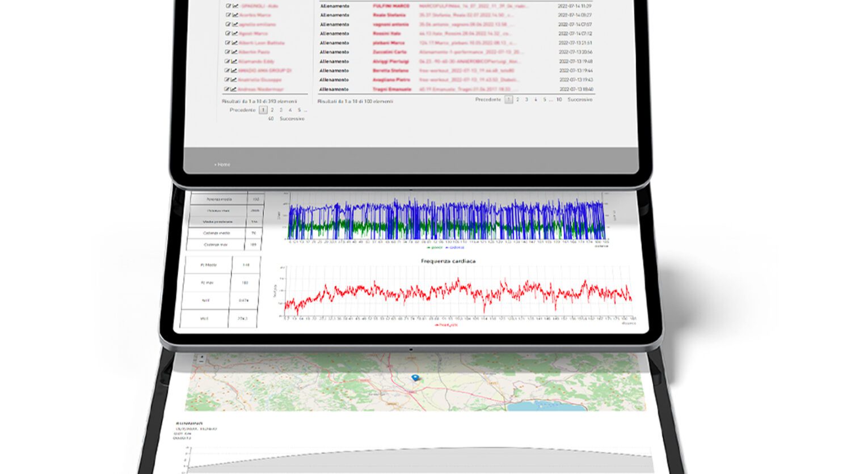
Task: Open the chart icon for Alberti Leon Battista
Action: [x=235, y=43]
